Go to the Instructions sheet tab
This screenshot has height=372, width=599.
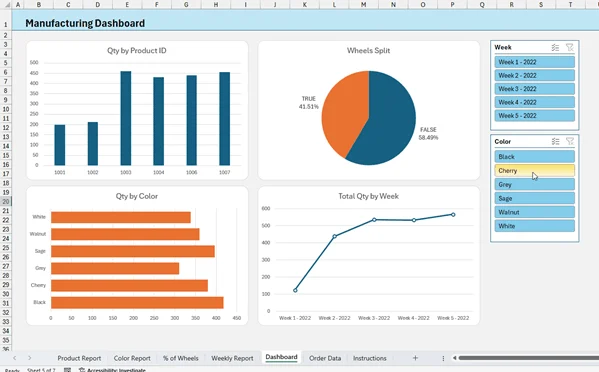click(x=369, y=358)
